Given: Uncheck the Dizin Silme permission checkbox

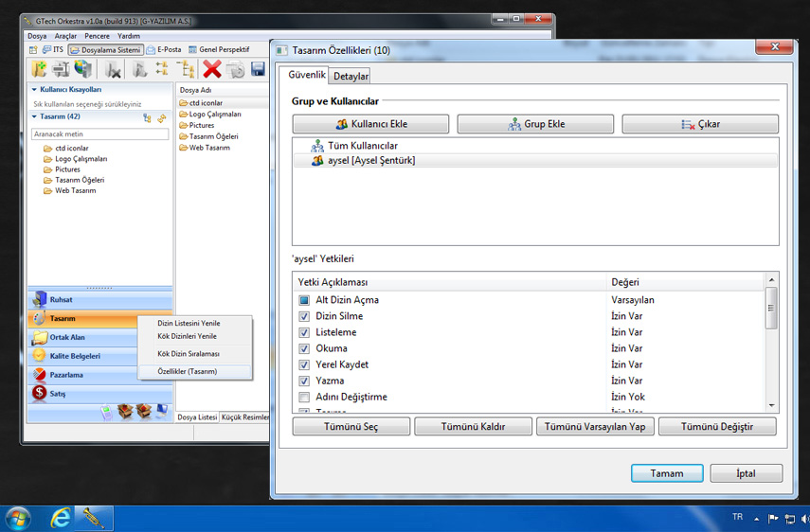Looking at the screenshot, I should tap(304, 316).
